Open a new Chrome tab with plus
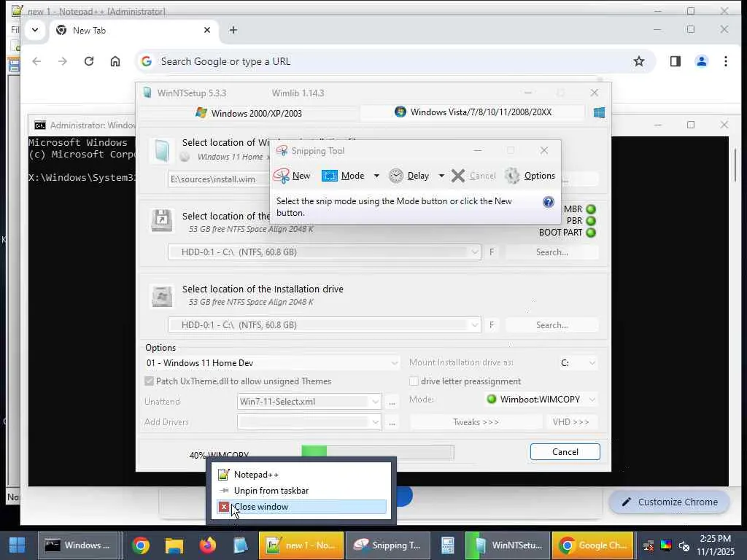Viewport: 747px width, 560px height. click(x=233, y=30)
